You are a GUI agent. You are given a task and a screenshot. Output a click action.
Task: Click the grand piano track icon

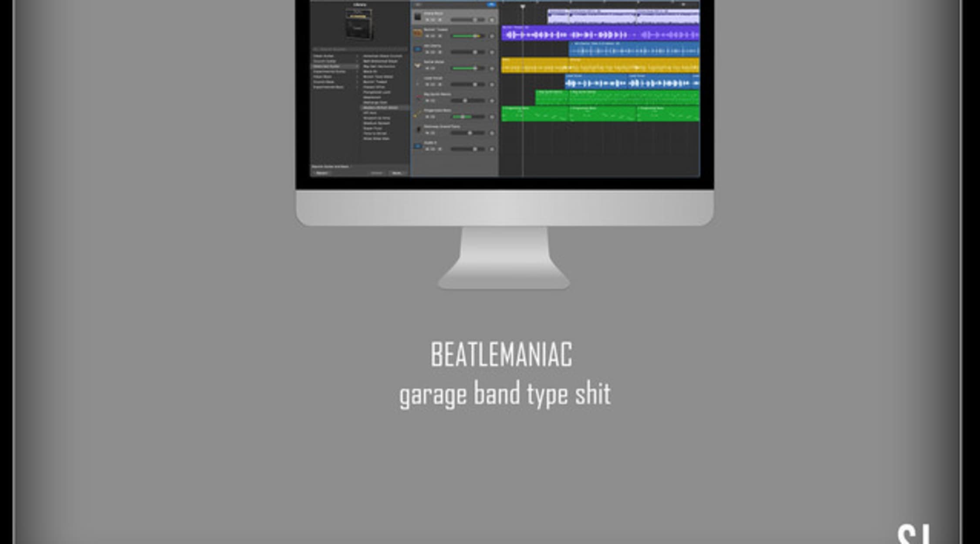click(418, 130)
